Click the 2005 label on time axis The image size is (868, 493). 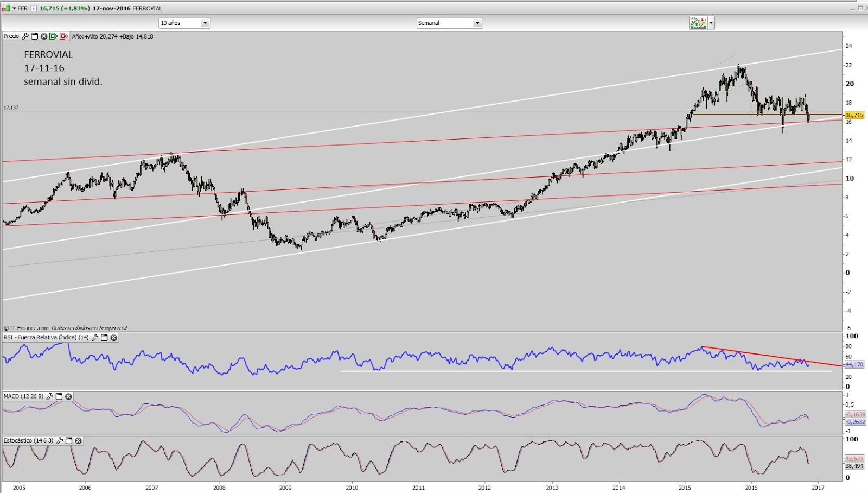click(19, 488)
